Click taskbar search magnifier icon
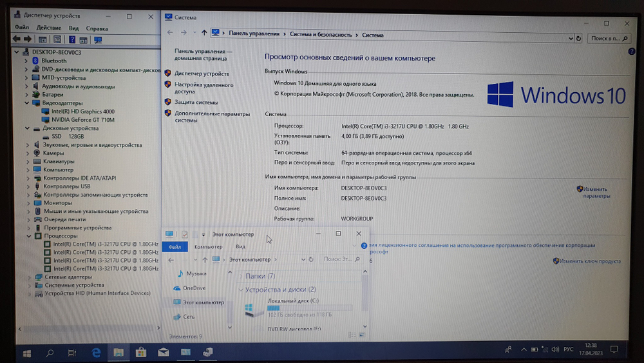 [50, 353]
